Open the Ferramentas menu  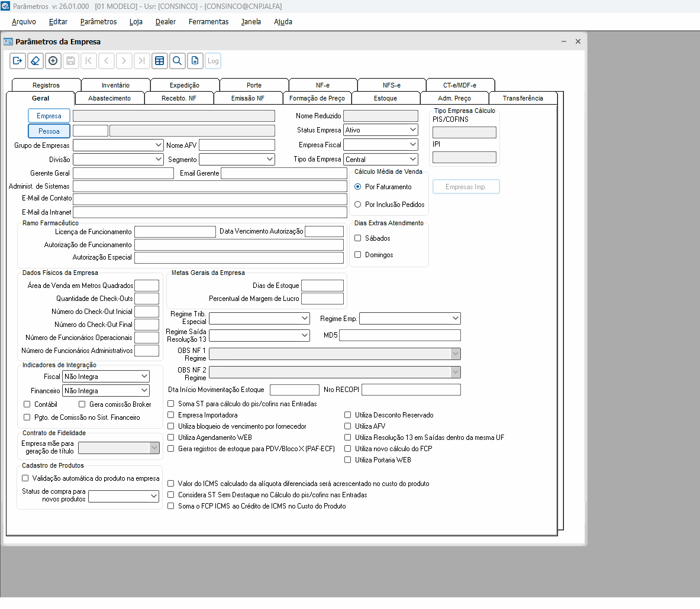click(x=208, y=22)
